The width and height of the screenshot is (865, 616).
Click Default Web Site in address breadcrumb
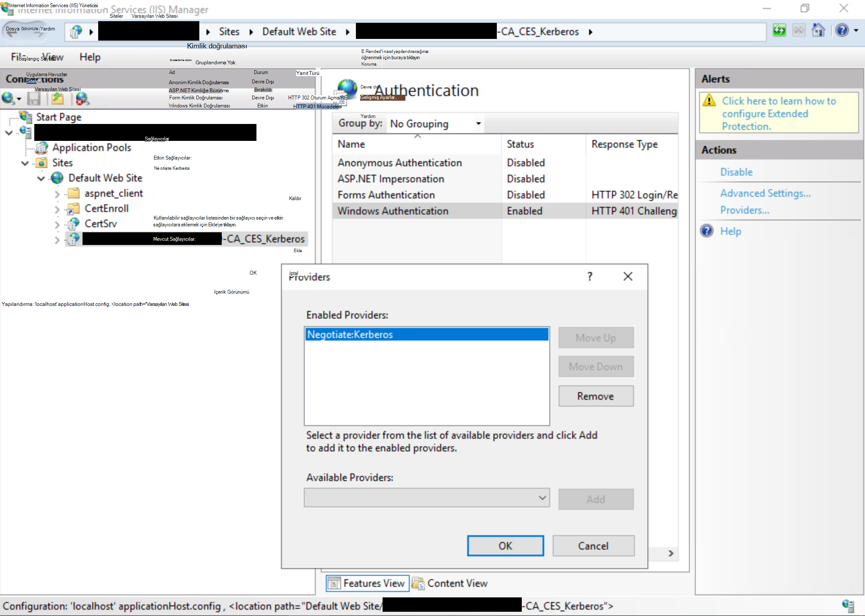click(299, 32)
